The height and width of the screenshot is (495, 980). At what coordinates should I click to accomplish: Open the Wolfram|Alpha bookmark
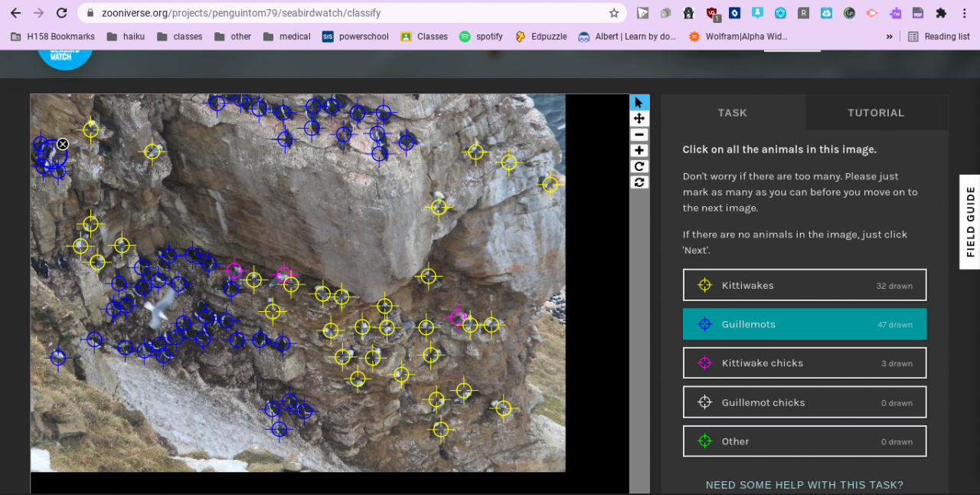tap(738, 36)
